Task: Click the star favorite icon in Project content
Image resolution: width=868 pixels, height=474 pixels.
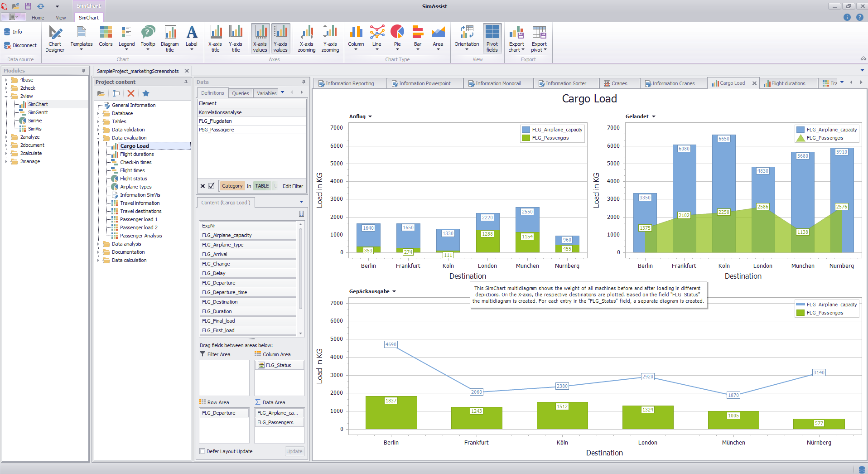Action: pyautogui.click(x=146, y=93)
